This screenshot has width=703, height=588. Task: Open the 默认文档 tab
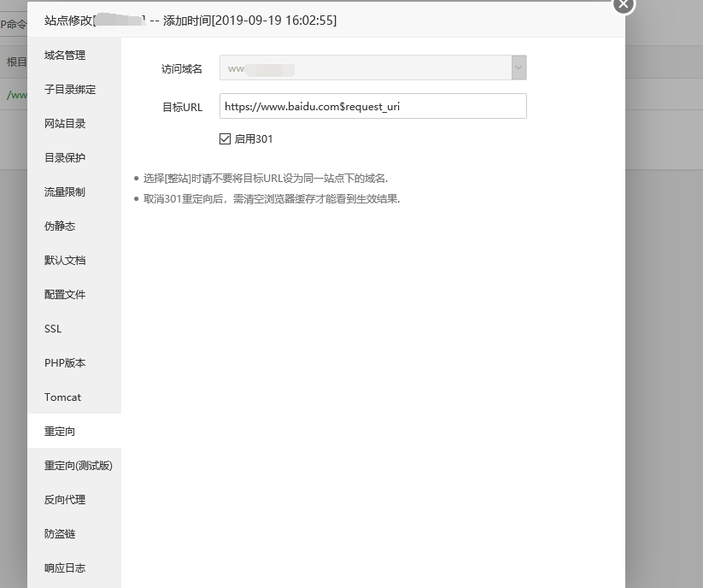coord(74,260)
